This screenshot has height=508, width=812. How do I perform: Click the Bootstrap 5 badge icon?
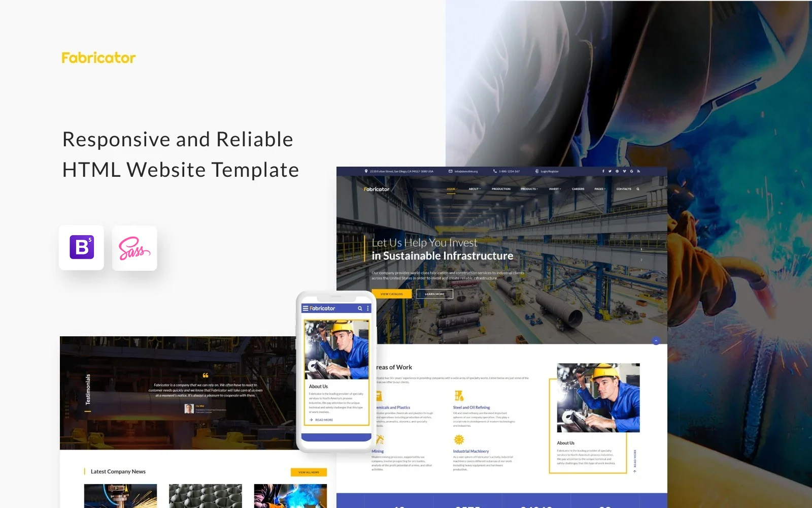[x=81, y=248]
